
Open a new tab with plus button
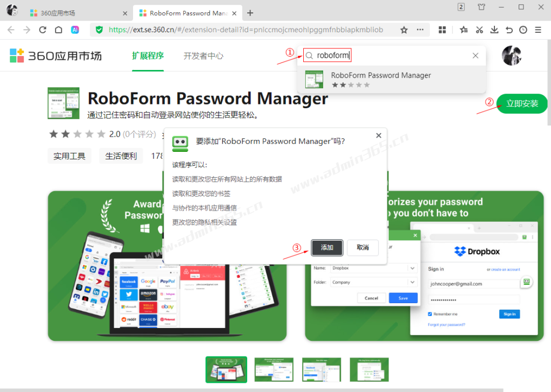click(250, 13)
